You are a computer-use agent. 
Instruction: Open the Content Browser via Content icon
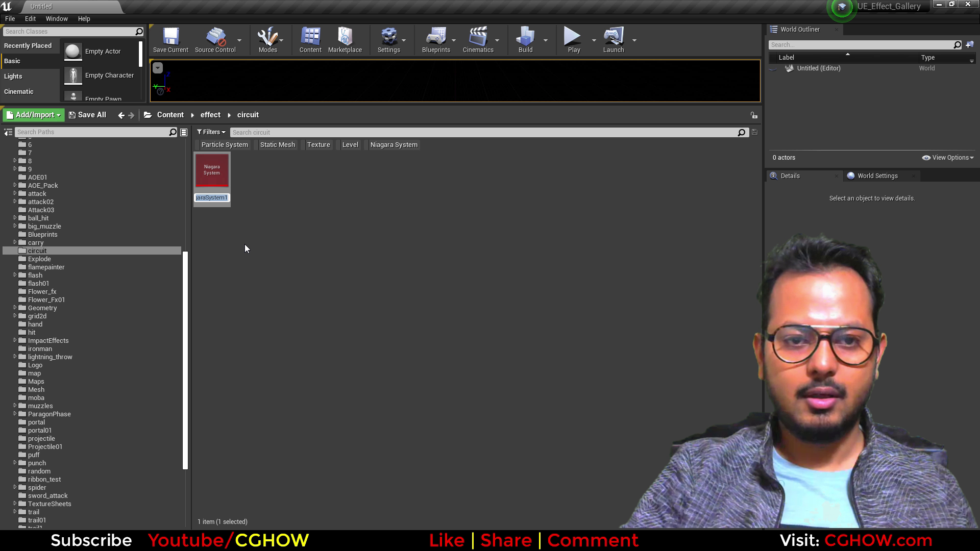pos(310,40)
